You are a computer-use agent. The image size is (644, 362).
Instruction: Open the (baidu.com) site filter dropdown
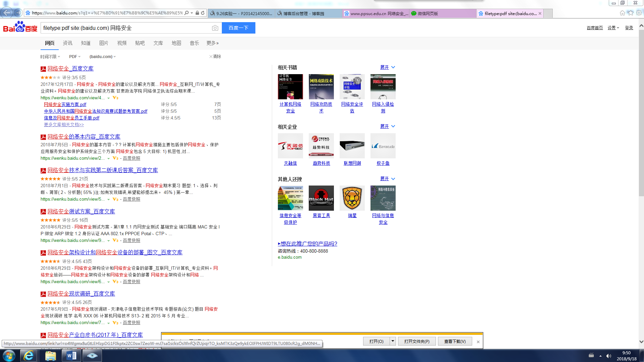coord(103,57)
